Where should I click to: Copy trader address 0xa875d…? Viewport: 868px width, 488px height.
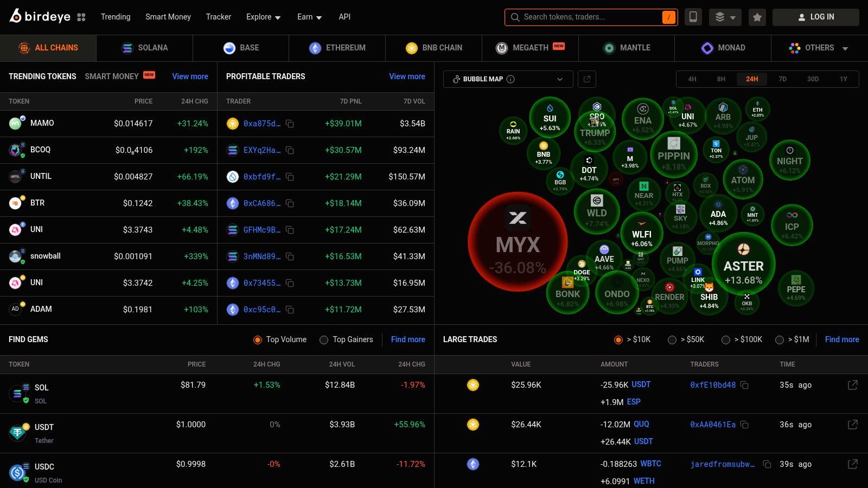tap(290, 124)
